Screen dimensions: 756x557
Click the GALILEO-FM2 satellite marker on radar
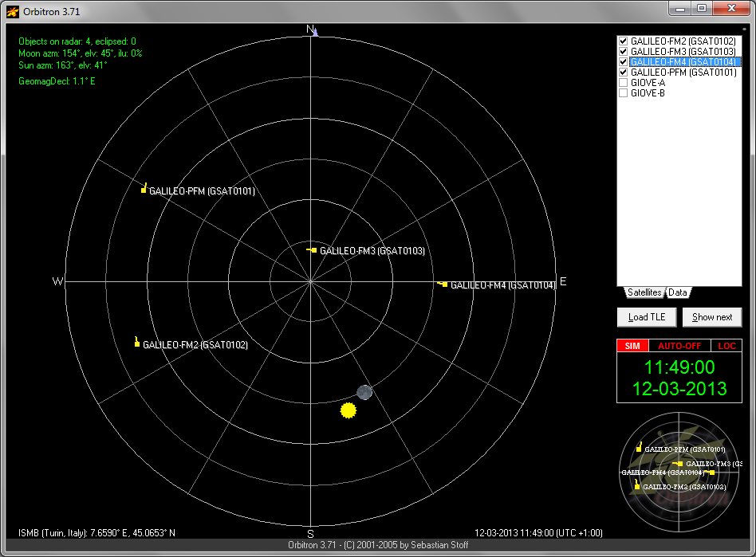(138, 343)
